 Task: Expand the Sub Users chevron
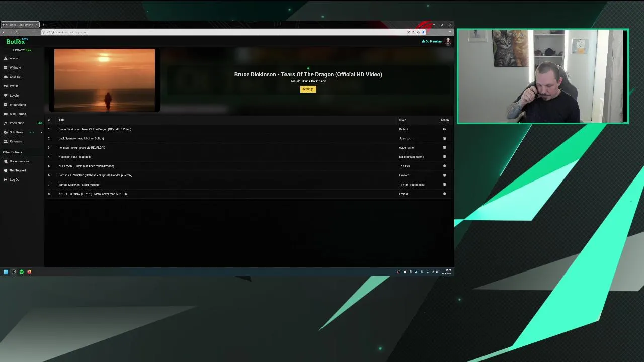click(x=41, y=132)
